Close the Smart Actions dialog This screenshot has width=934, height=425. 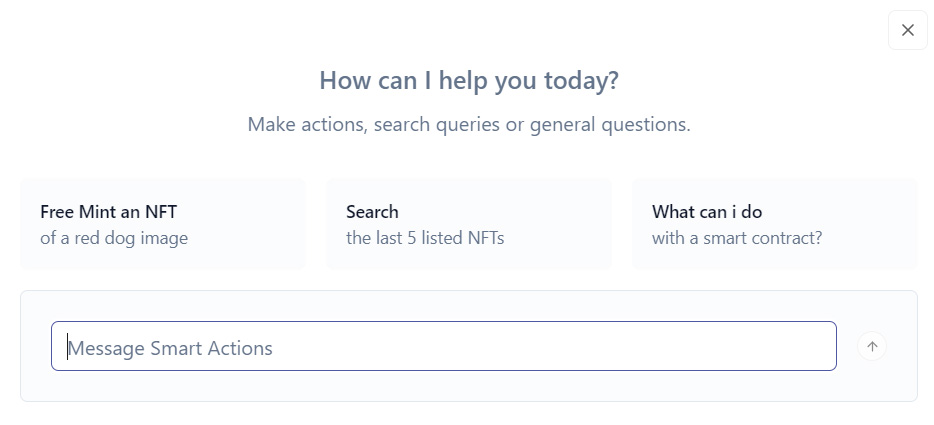pyautogui.click(x=907, y=30)
